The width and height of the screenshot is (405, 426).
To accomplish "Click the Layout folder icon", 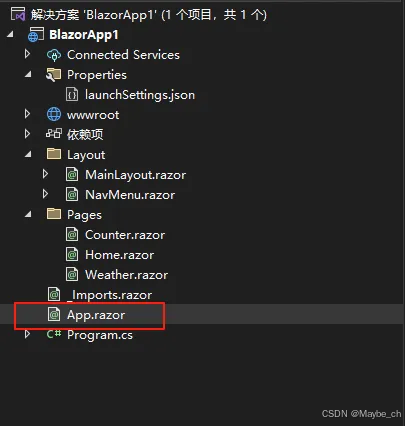I will (54, 154).
